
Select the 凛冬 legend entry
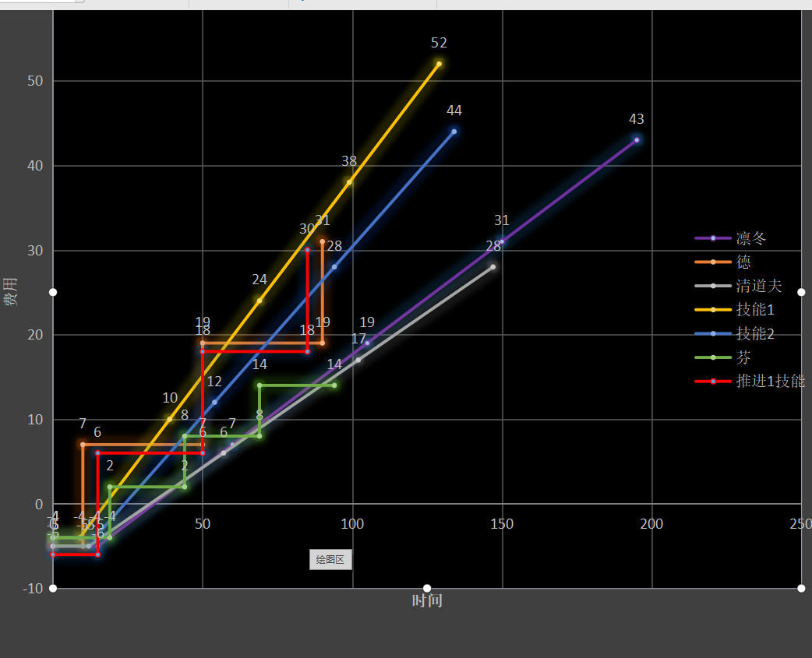coord(731,238)
